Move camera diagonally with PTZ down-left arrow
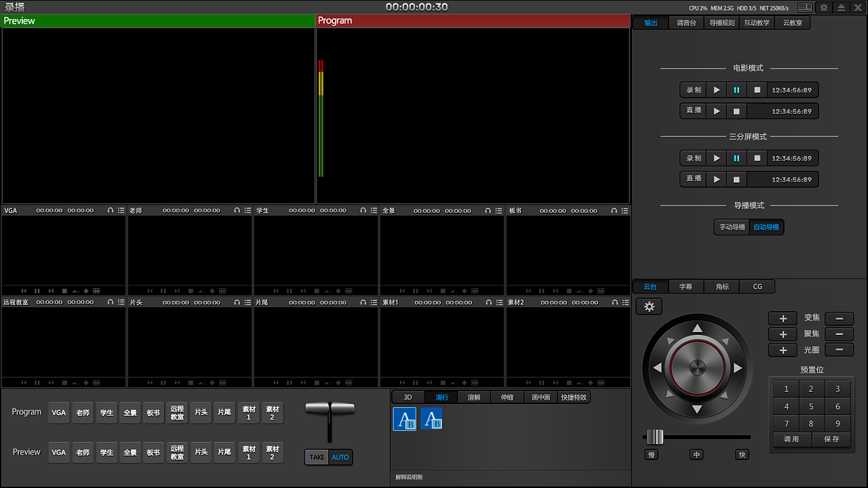The height and width of the screenshot is (488, 868). [671, 394]
